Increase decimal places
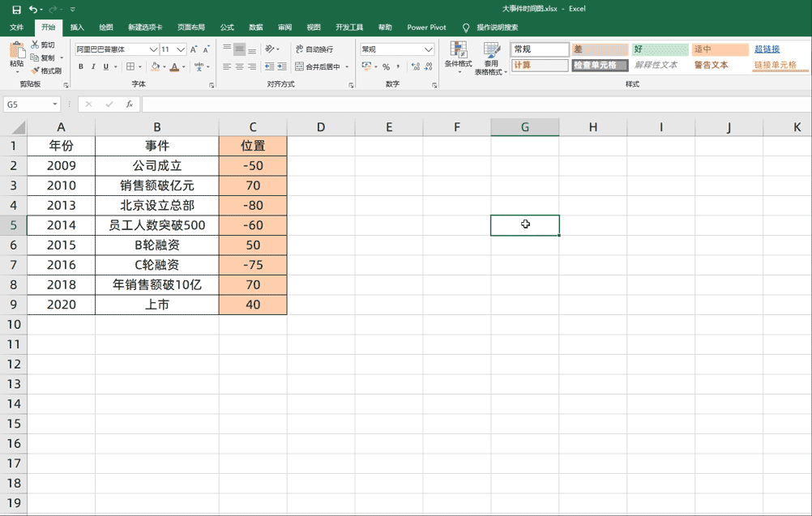Screen dimensions: 812x516 pyautogui.click(x=416, y=66)
